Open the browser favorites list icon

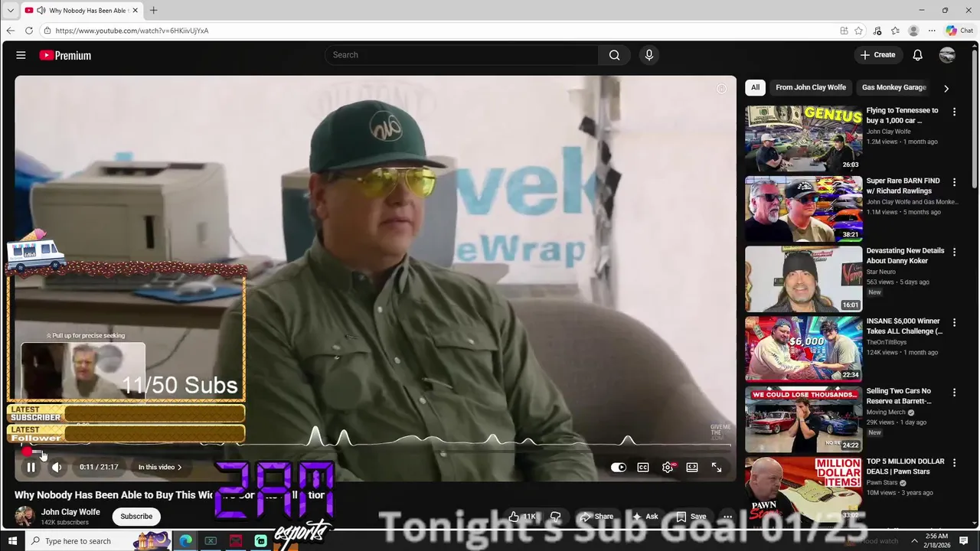point(895,31)
